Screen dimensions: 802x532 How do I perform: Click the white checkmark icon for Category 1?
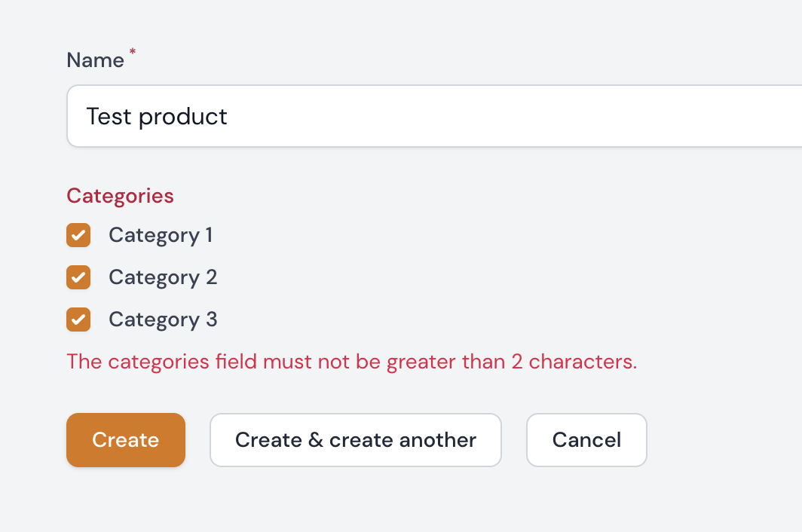point(78,235)
